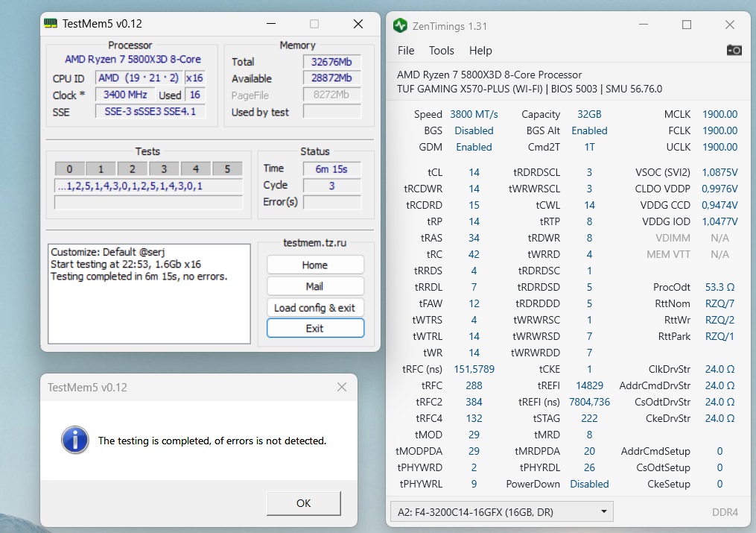Screen dimensions: 756x533
Task: Click the x16 threads field beside CPU ID
Action: 195,78
